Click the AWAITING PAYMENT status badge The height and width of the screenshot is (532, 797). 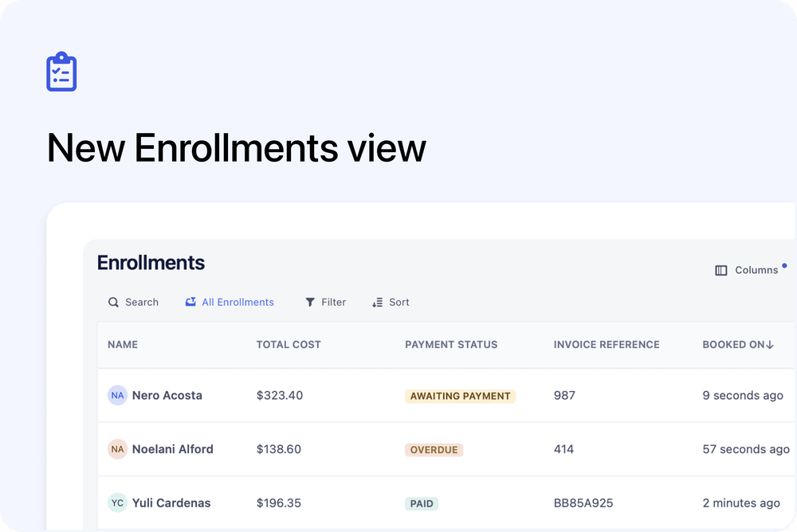(460, 395)
